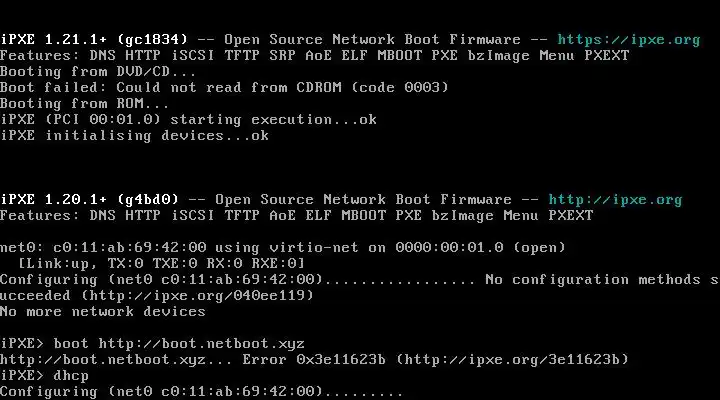Click the http://ipxe.org link in second banner

[x=615, y=200]
